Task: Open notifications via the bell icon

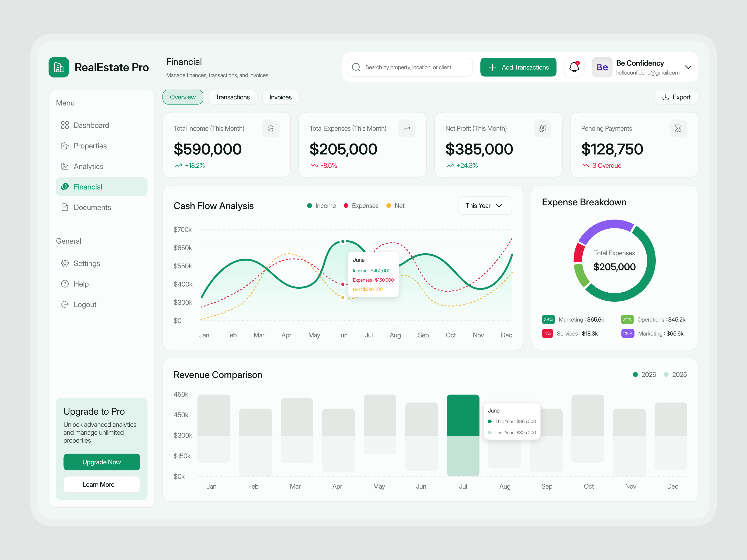Action: click(x=574, y=67)
